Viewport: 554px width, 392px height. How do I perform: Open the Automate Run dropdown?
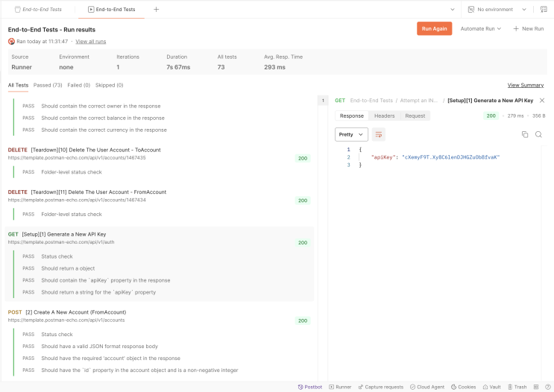(480, 28)
